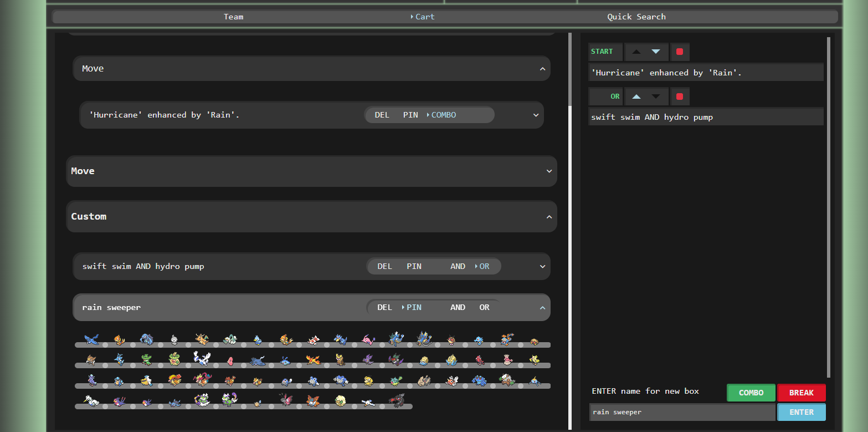The image size is (868, 432).
Task: Select the flaming Moltres sprite
Action: 313,359
